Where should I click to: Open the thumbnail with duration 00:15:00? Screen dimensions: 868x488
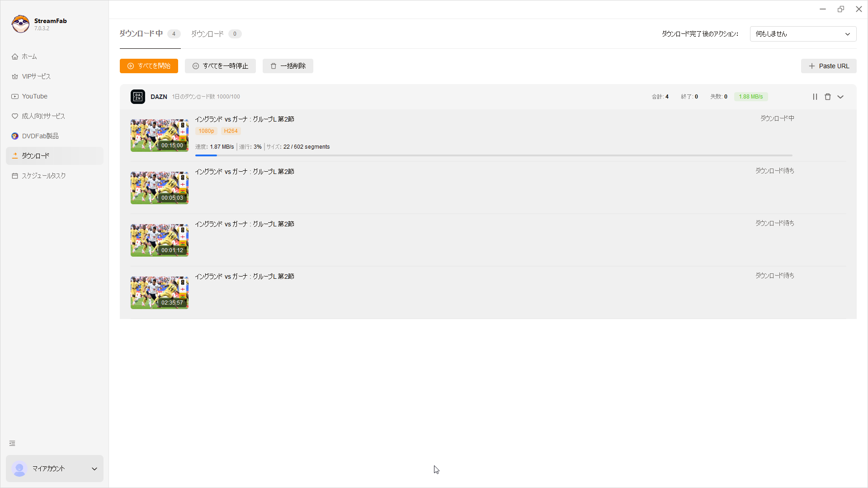click(160, 136)
